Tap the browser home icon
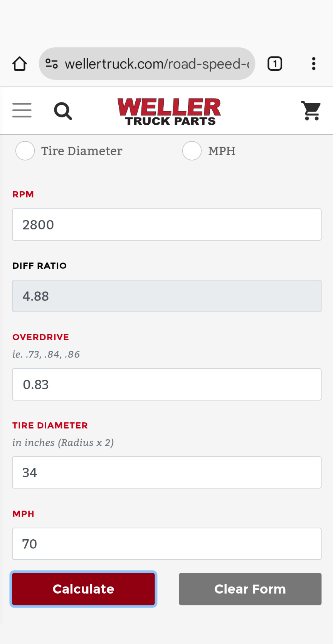Image resolution: width=333 pixels, height=644 pixels. pos(20,64)
